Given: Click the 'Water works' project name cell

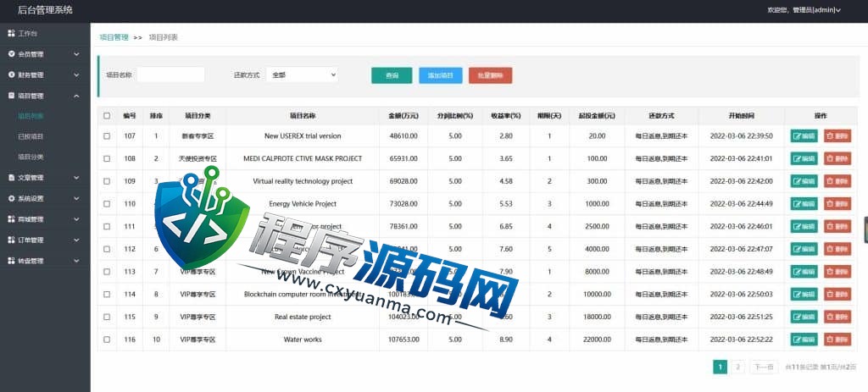Looking at the screenshot, I should 303,340.
